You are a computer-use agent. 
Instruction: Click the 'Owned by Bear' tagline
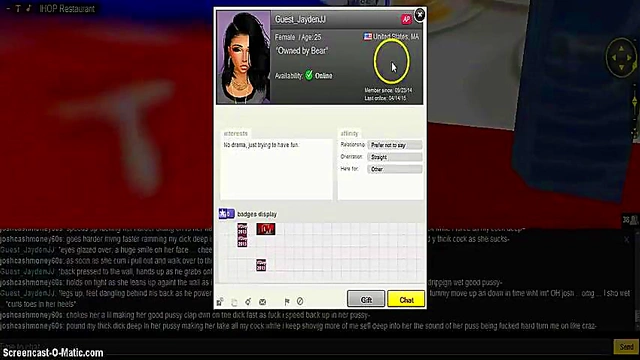(302, 51)
